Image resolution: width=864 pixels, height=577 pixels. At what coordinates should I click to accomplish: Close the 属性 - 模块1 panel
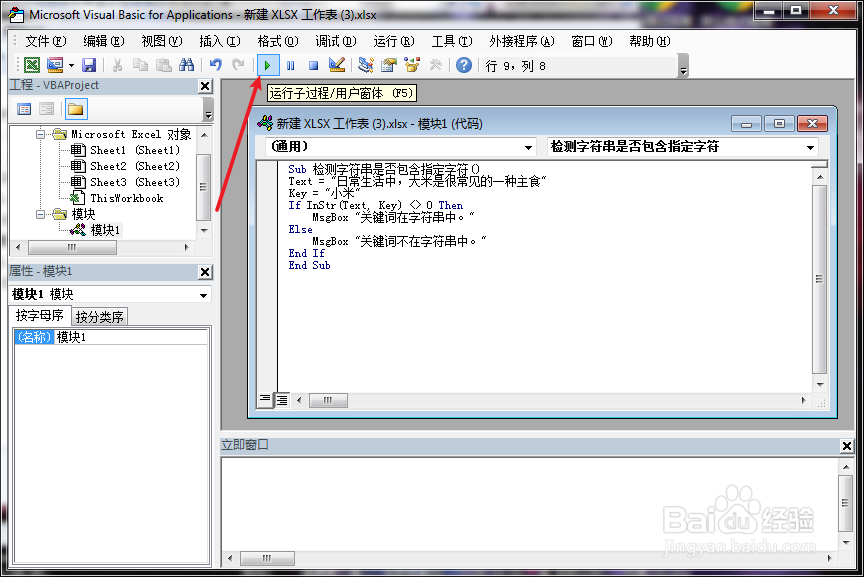205,272
